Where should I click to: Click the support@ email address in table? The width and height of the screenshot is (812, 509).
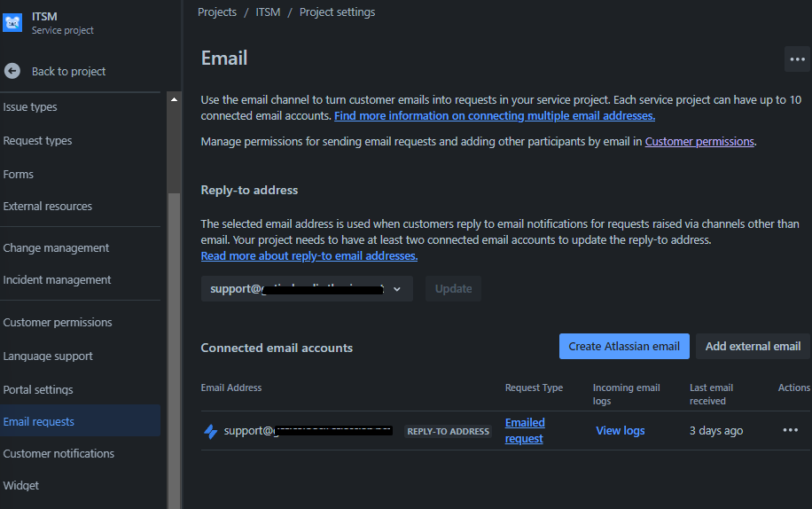308,430
